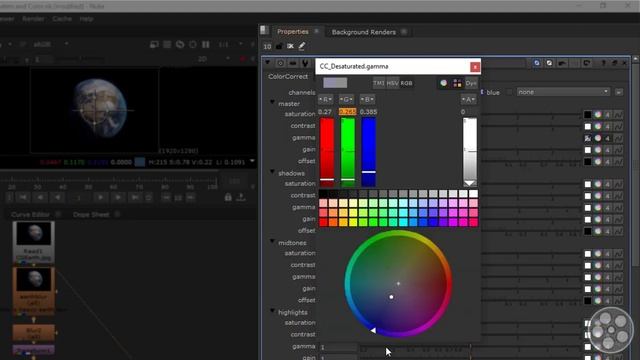Screen dimensions: 640x360
Task: Switch to the Properties tab
Action: [293, 31]
